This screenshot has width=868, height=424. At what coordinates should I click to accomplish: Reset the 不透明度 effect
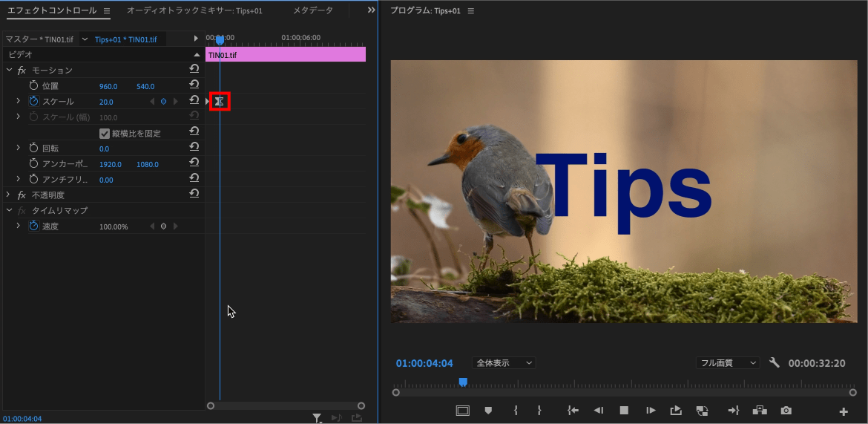click(x=194, y=193)
